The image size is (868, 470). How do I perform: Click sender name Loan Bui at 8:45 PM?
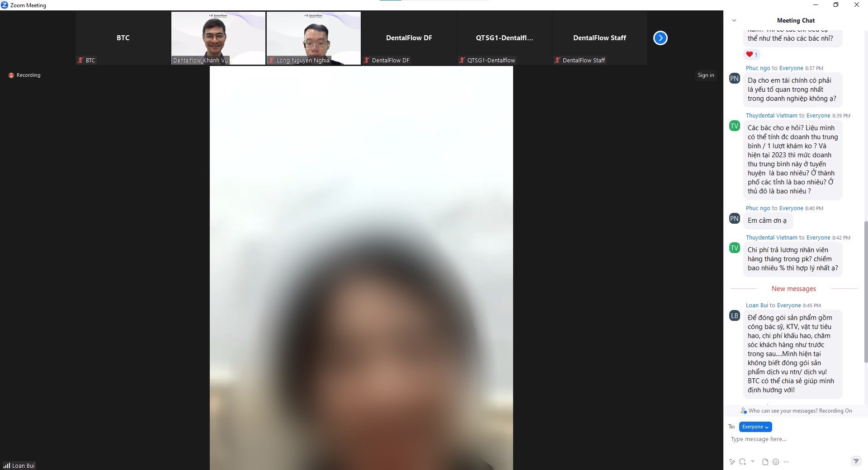click(x=757, y=305)
